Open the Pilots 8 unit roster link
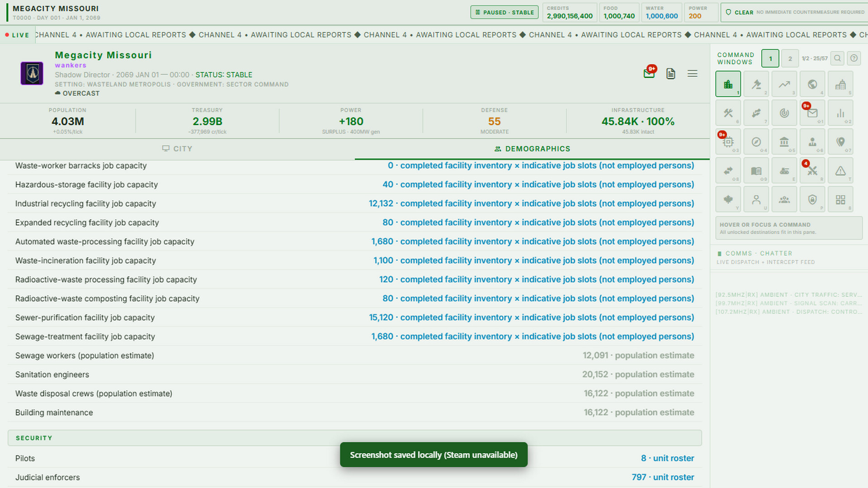The height and width of the screenshot is (488, 868). (667, 458)
